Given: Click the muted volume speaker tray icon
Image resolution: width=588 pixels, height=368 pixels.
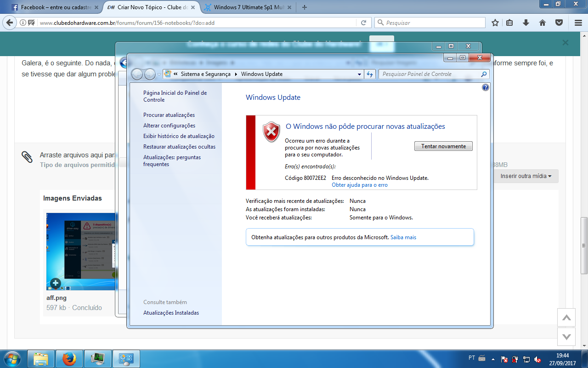Looking at the screenshot, I should coord(537,359).
